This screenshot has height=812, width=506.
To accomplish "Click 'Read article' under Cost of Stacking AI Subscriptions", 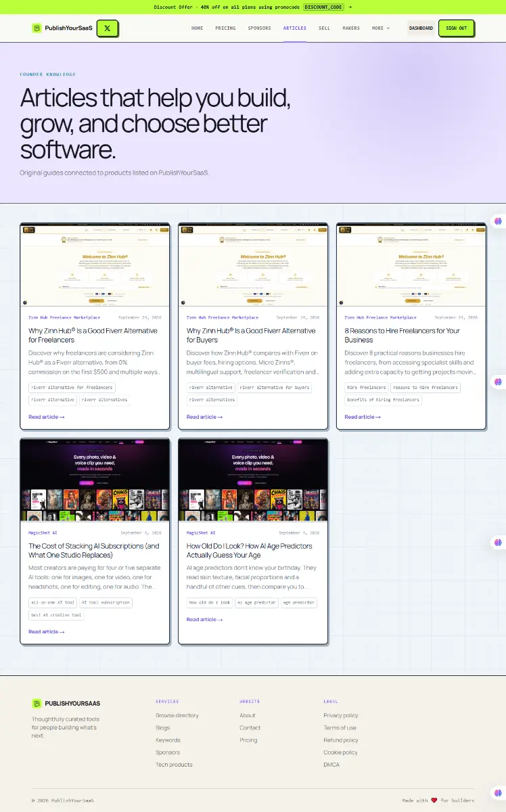I will click(x=46, y=632).
